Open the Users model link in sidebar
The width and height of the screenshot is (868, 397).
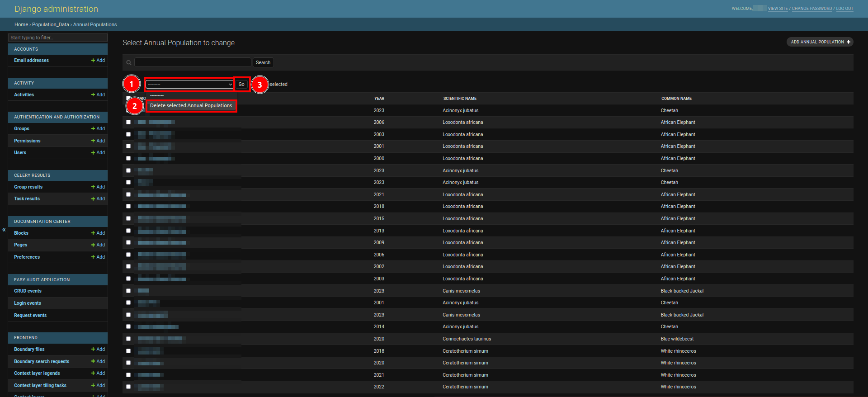point(20,152)
